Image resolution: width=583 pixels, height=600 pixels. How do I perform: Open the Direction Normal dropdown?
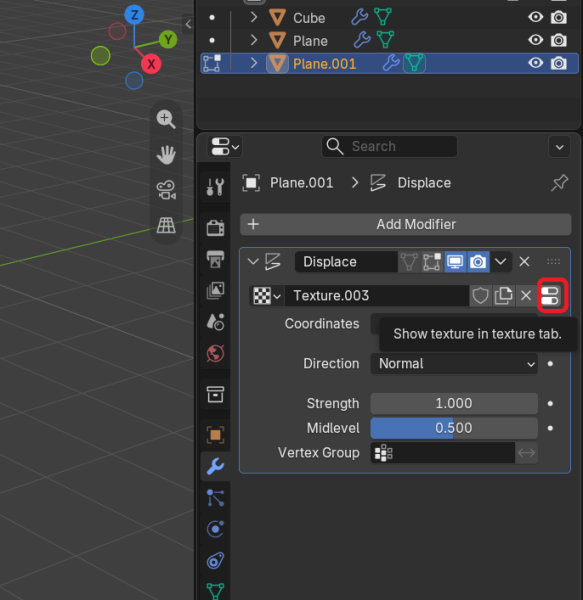[x=454, y=364]
